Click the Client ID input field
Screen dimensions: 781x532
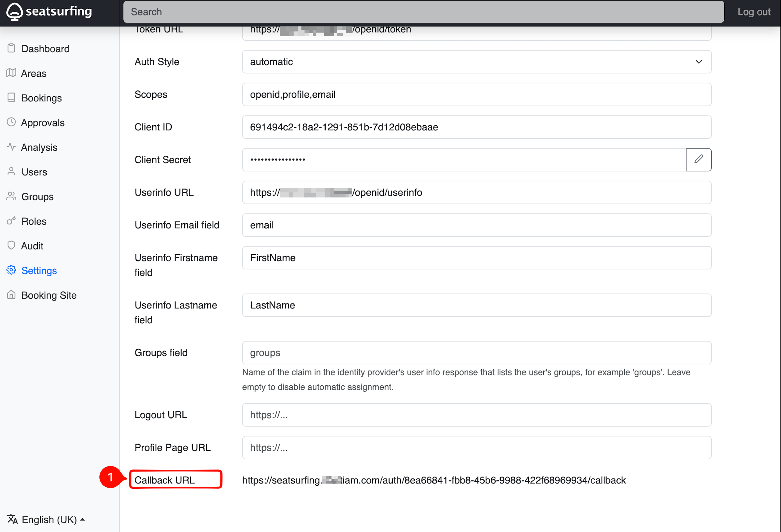coord(476,127)
